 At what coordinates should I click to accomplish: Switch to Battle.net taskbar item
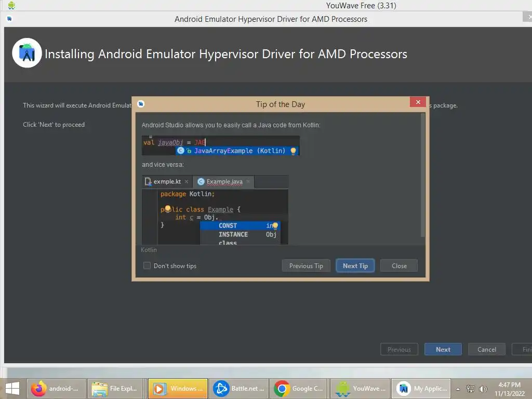(x=238, y=389)
